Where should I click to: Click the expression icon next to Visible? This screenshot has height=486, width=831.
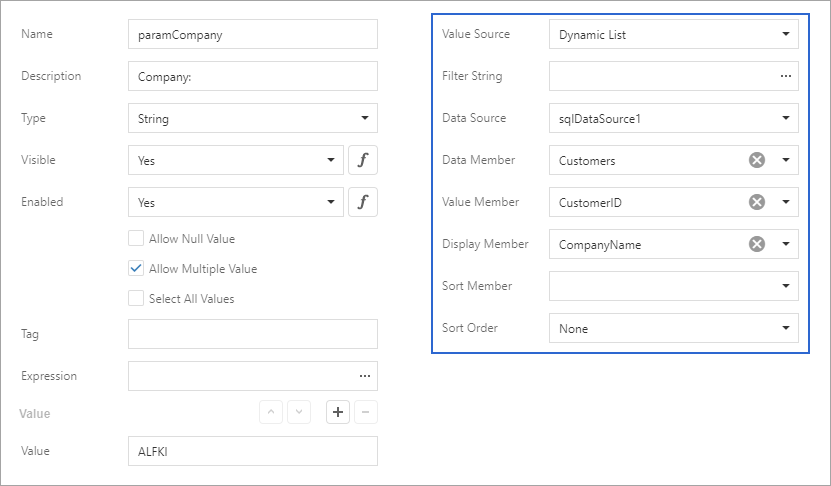click(x=363, y=160)
